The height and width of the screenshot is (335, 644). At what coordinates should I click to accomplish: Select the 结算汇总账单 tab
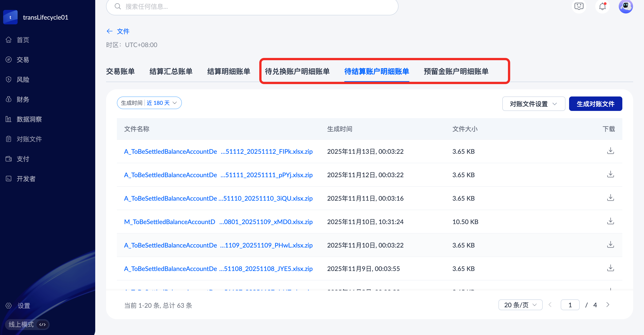click(x=171, y=71)
